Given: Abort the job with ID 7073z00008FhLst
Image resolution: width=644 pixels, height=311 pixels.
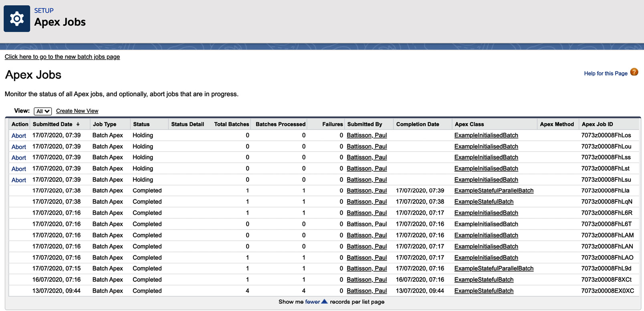Looking at the screenshot, I should coord(18,169).
